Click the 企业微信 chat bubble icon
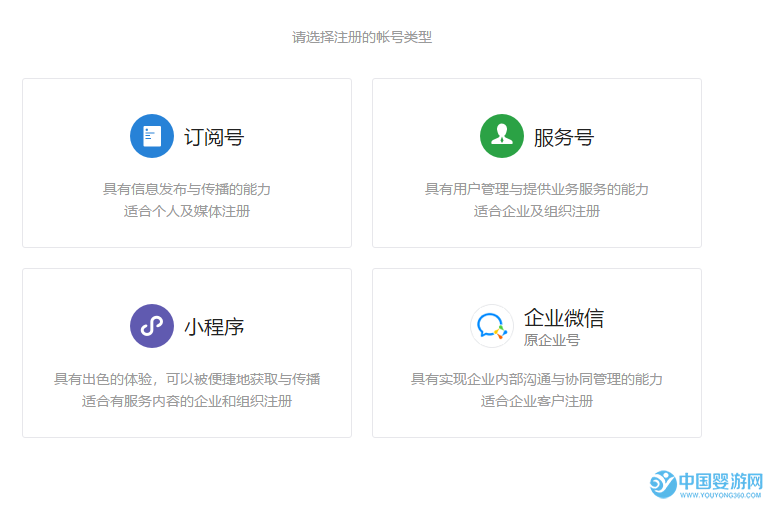The height and width of the screenshot is (510, 778). [492, 326]
